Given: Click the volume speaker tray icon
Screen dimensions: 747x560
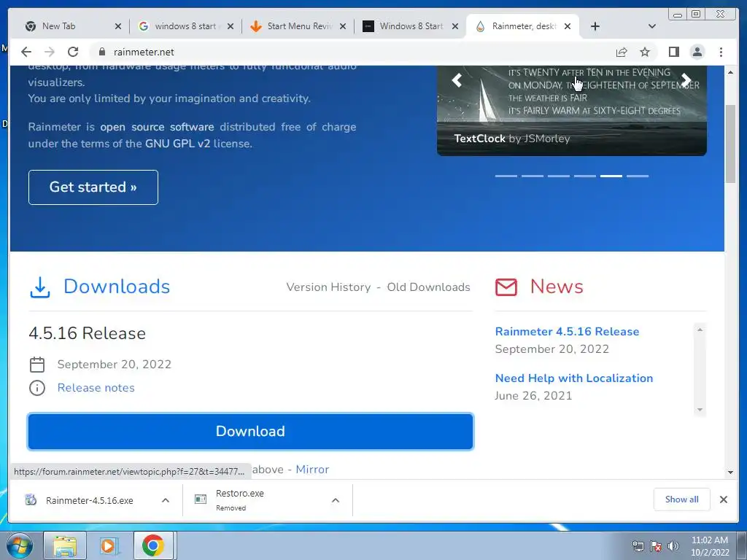Looking at the screenshot, I should [x=673, y=546].
